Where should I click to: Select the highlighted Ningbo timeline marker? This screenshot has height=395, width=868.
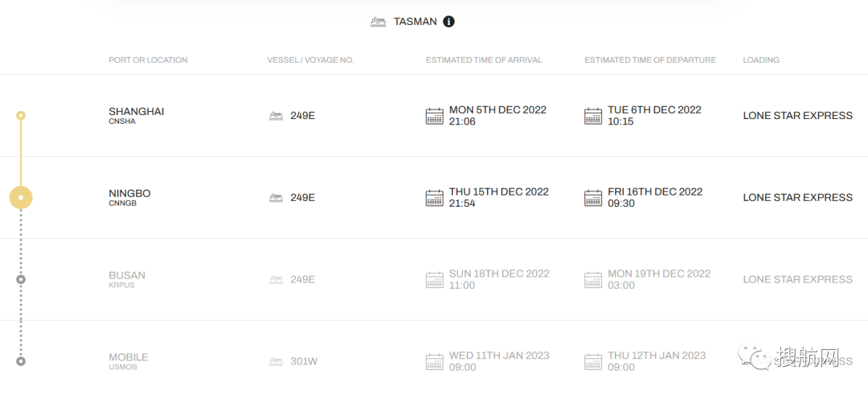(x=21, y=198)
